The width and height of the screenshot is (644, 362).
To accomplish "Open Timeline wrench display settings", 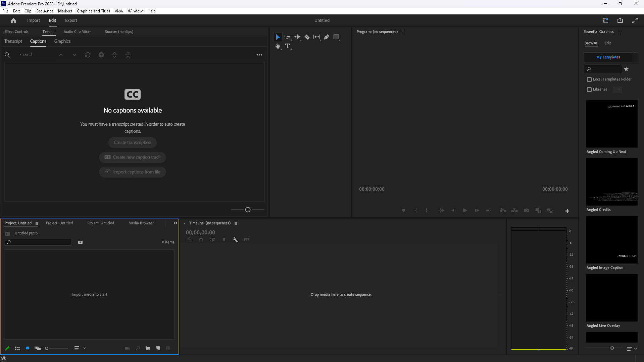I will (x=235, y=240).
